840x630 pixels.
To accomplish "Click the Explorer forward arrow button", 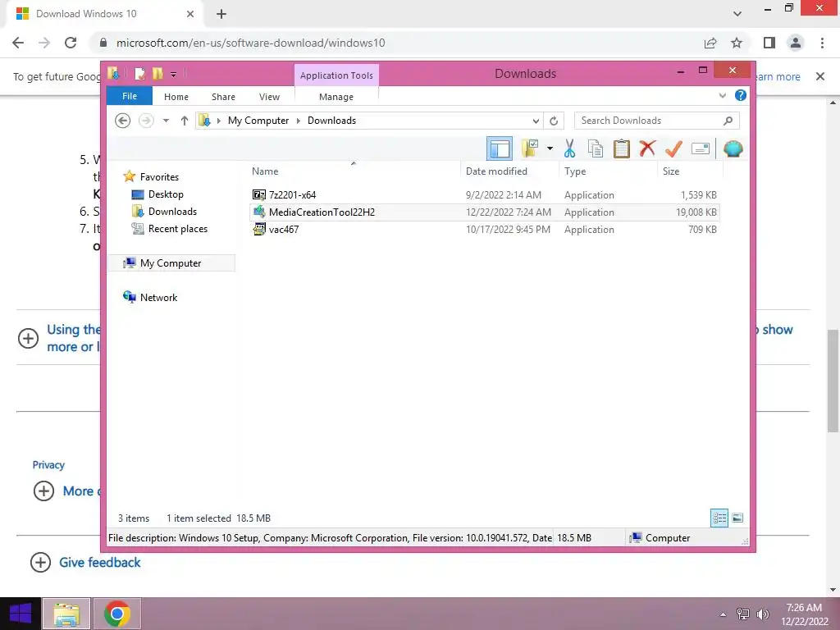I will (x=146, y=121).
